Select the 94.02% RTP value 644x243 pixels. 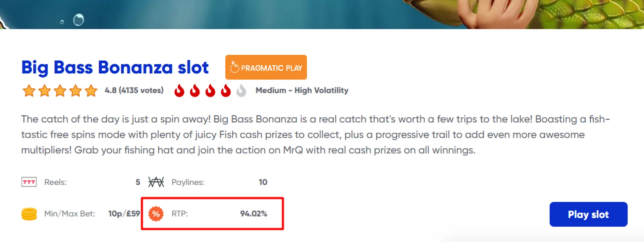click(x=254, y=214)
